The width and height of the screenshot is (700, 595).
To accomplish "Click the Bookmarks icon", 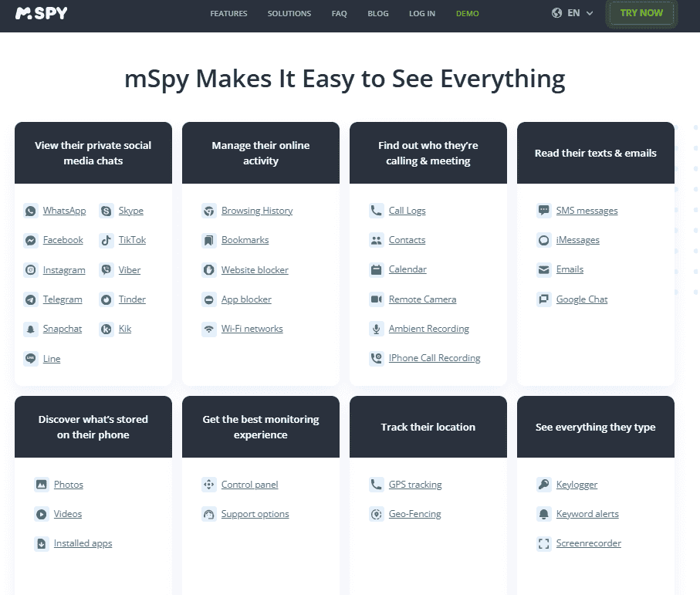I will pyautogui.click(x=209, y=240).
